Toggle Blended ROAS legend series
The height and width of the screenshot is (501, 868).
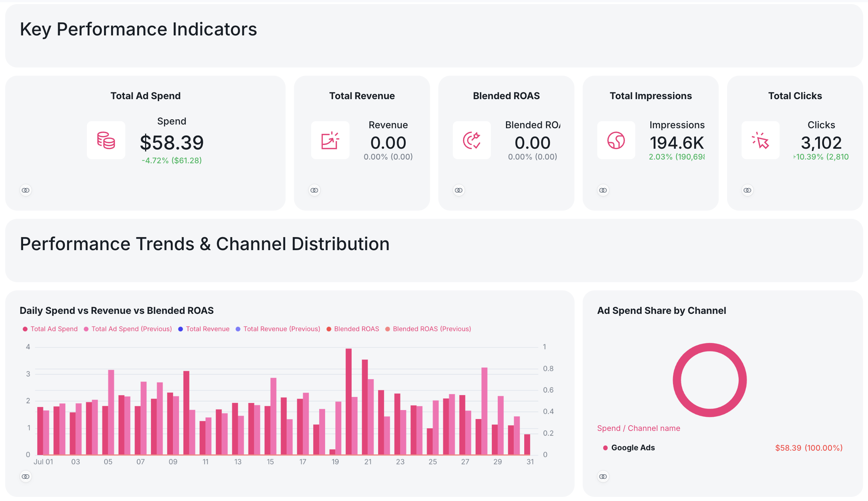click(353, 329)
